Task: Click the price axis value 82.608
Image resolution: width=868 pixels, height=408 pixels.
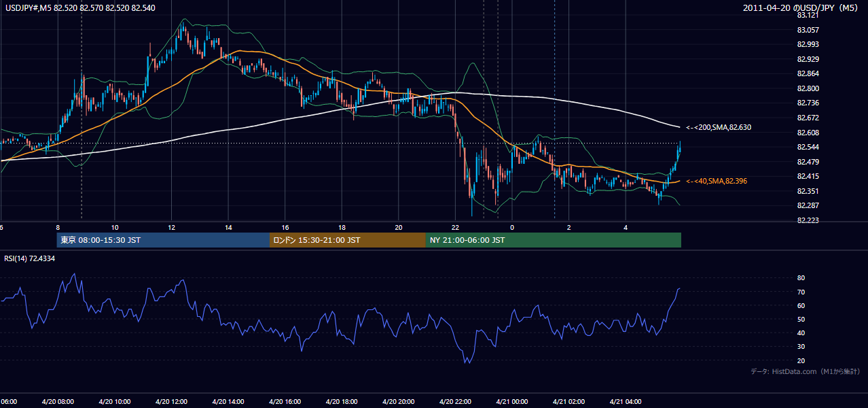Action: 808,133
